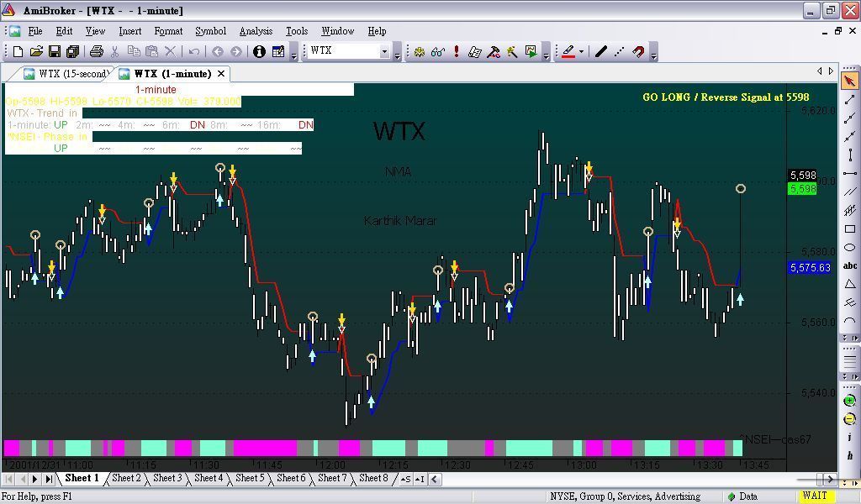
Task: Go forward with the right arrow circle
Action: [x=236, y=51]
